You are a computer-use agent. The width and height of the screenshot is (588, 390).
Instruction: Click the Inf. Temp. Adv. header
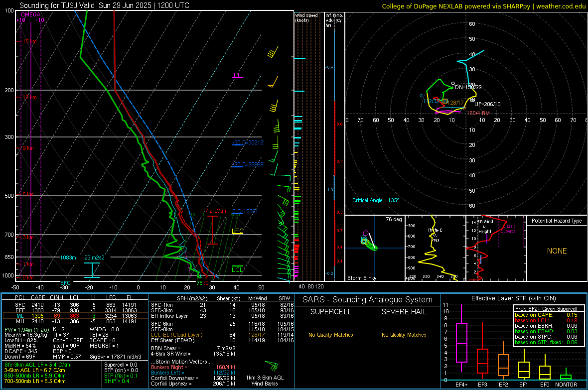(x=334, y=20)
